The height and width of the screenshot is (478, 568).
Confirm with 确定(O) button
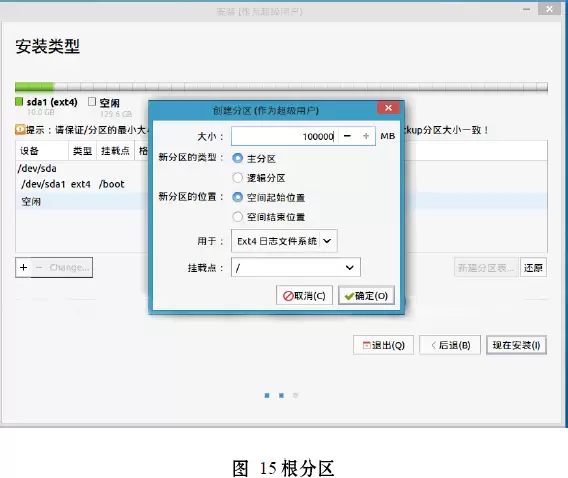(366, 296)
